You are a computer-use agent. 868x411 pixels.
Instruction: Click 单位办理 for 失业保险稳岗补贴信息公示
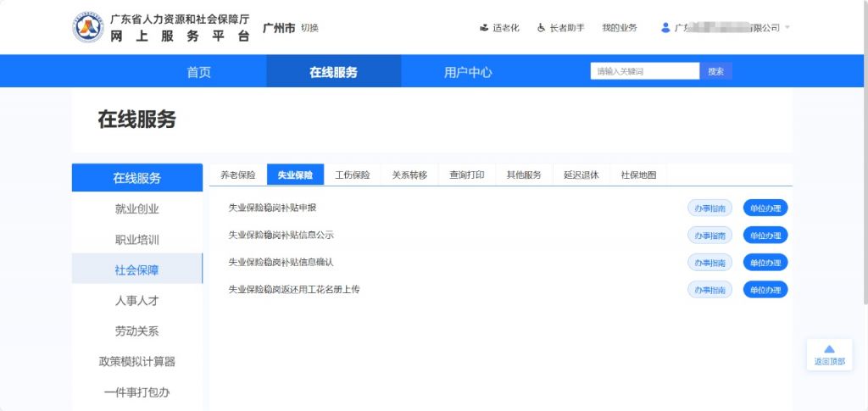pos(765,236)
